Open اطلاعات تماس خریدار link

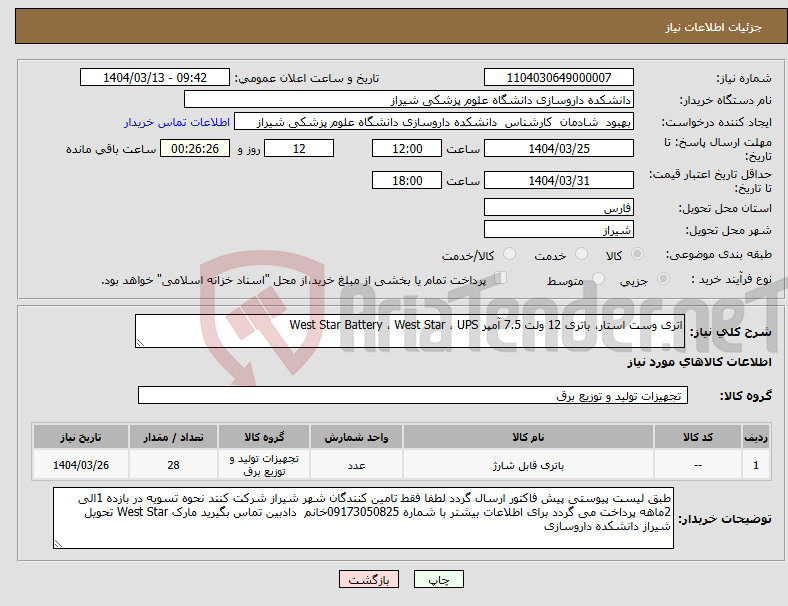point(177,122)
